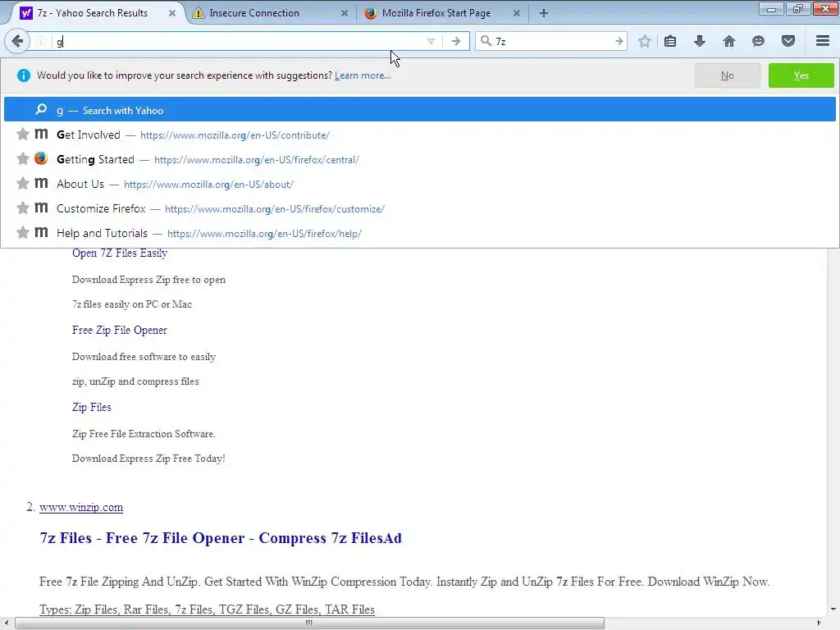
Task: Show bookmarks list icon
Action: coord(670,41)
